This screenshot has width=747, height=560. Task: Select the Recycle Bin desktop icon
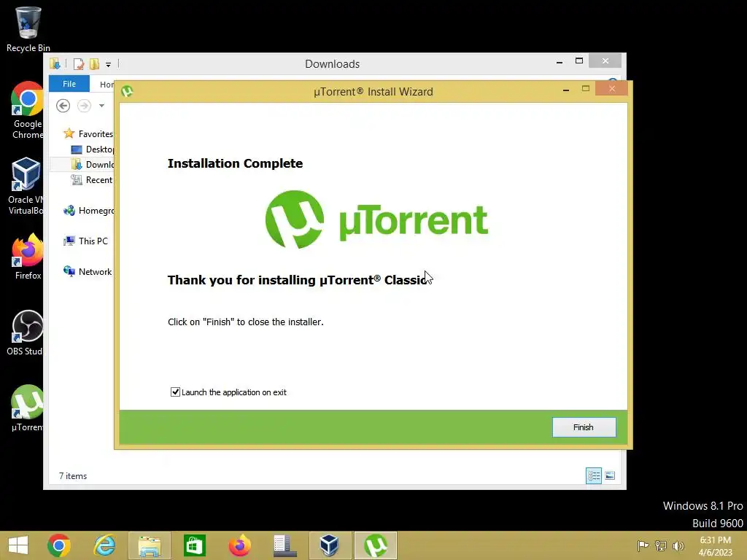(28, 29)
